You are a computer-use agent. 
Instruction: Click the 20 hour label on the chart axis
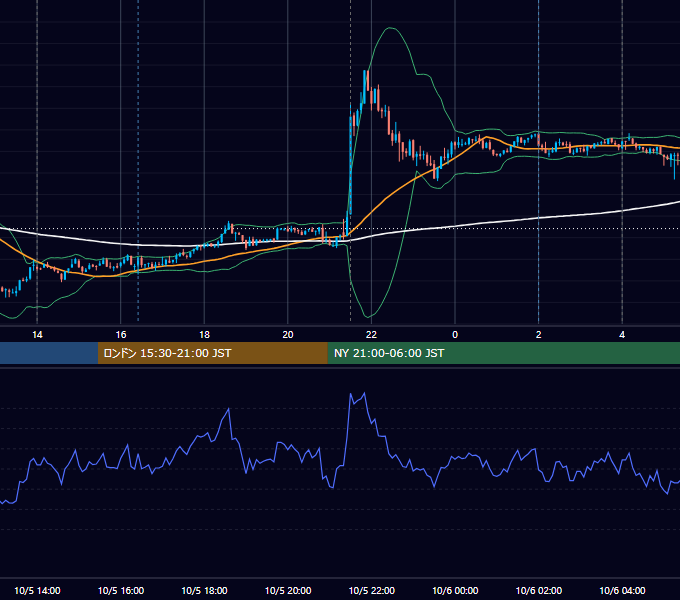click(288, 335)
